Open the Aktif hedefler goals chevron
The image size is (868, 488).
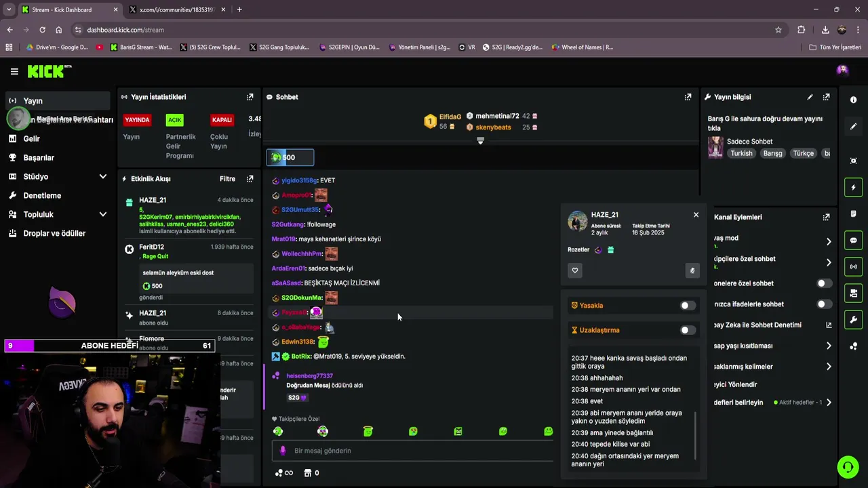point(829,402)
